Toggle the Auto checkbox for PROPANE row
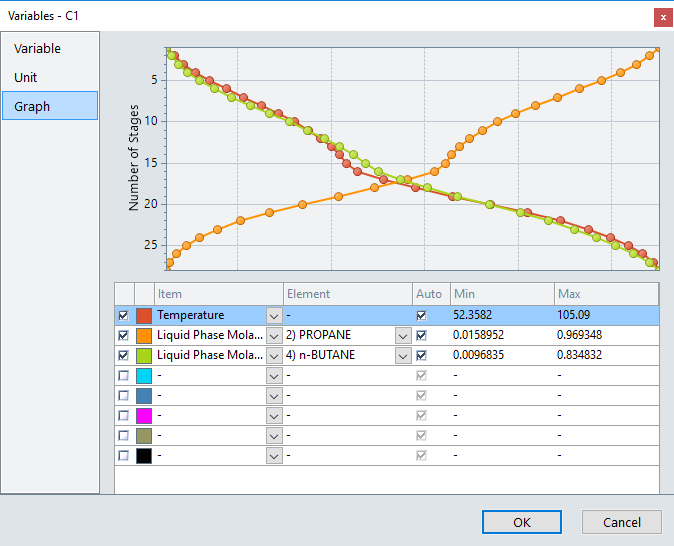 tap(421, 335)
